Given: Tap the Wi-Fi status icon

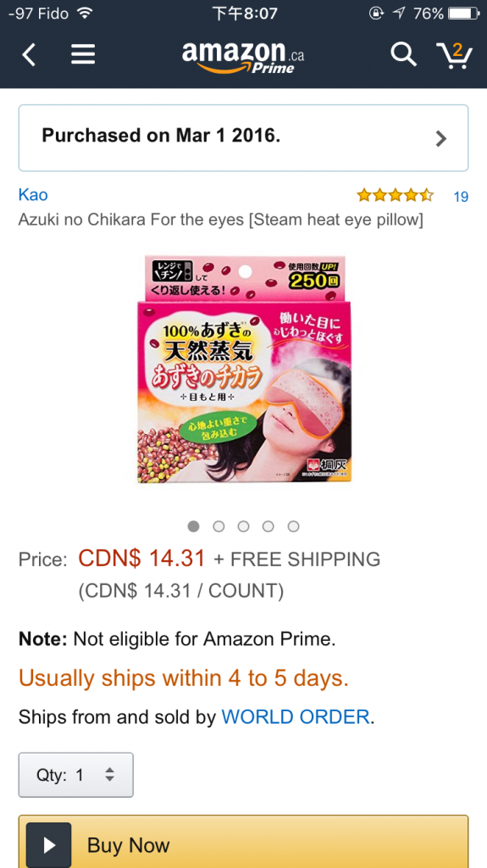Looking at the screenshot, I should coord(84,13).
